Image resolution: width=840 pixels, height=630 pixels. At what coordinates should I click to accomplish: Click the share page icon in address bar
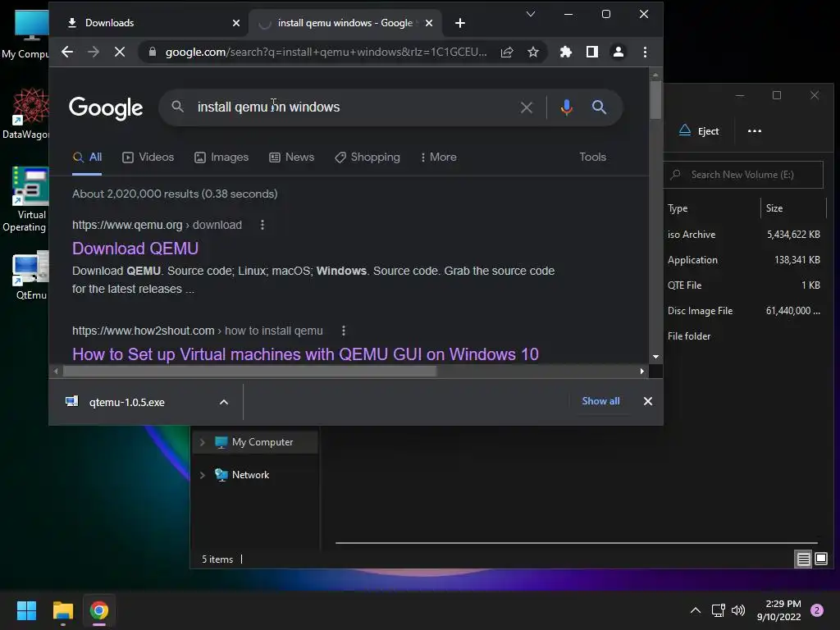507,52
